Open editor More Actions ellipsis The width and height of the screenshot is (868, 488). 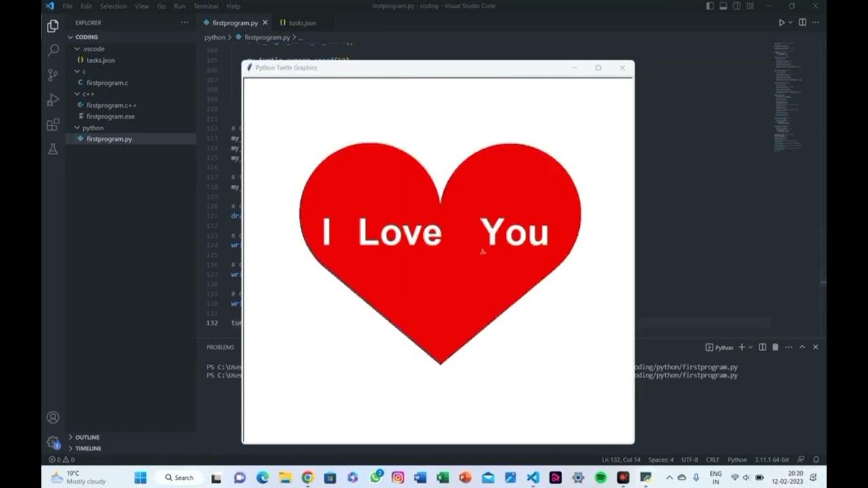coord(816,22)
